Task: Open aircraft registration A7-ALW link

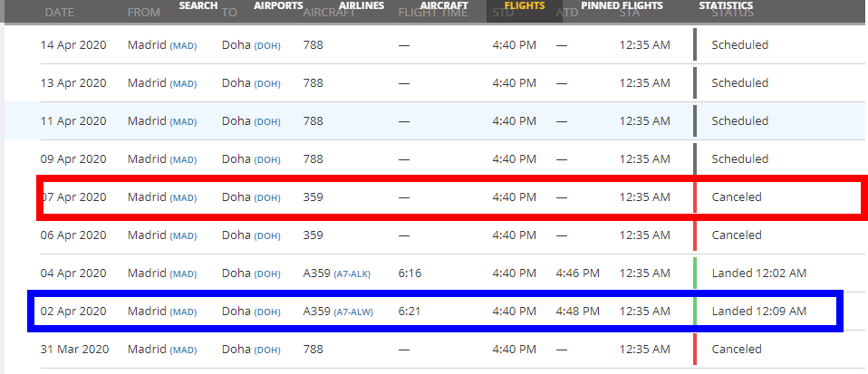Action: (353, 312)
